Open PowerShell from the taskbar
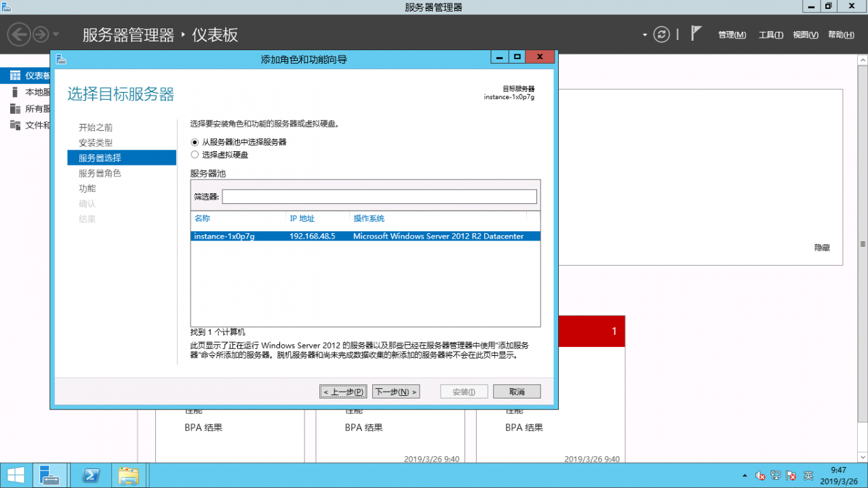868x488 pixels. [x=92, y=476]
